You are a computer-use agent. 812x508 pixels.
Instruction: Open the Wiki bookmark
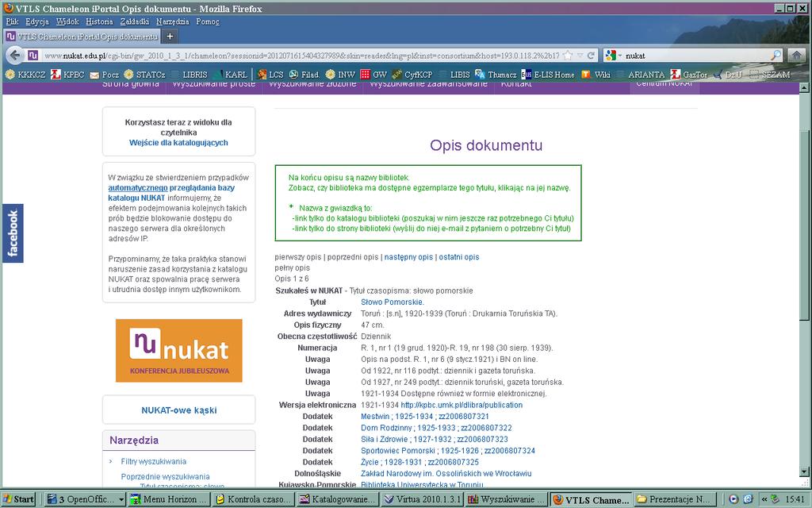(x=596, y=75)
